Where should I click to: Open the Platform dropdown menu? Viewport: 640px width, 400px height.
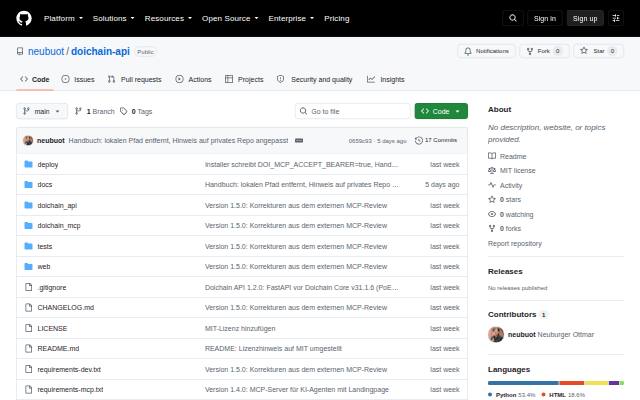pos(63,18)
